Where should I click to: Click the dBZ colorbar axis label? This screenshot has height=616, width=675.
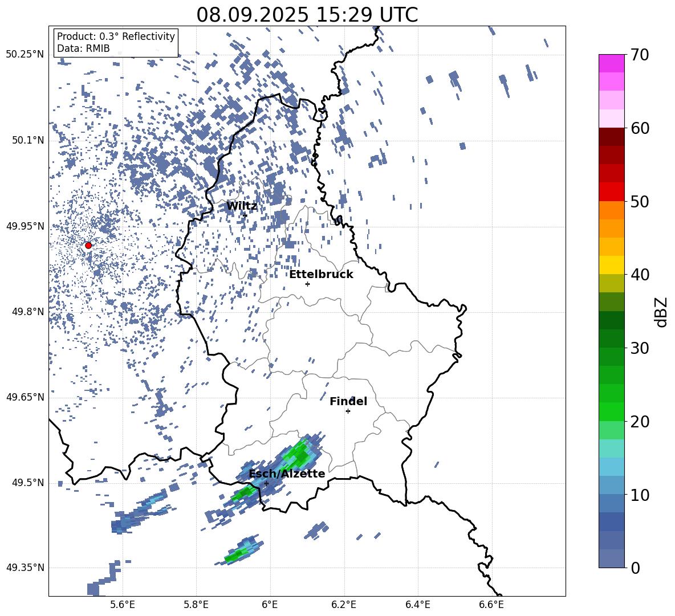pos(660,312)
